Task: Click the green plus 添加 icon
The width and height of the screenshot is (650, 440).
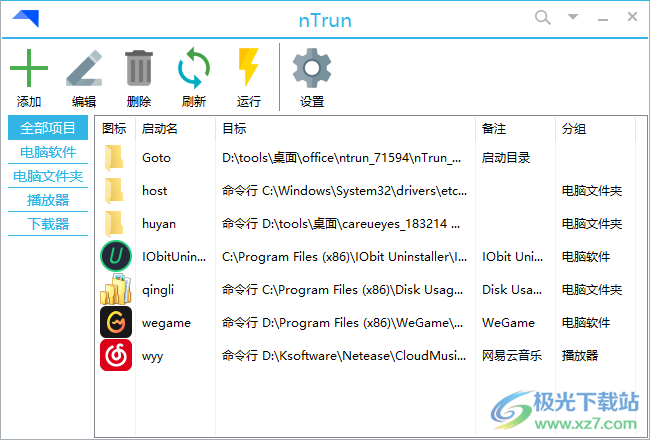Action: point(29,68)
